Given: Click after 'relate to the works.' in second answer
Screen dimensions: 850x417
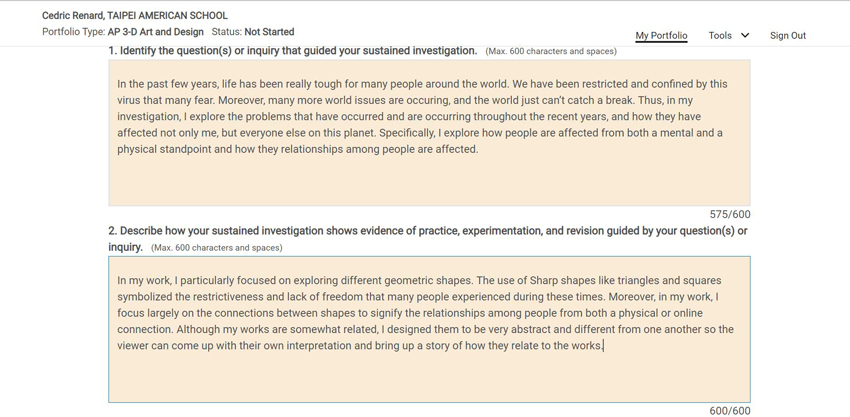Looking at the screenshot, I should coord(604,345).
